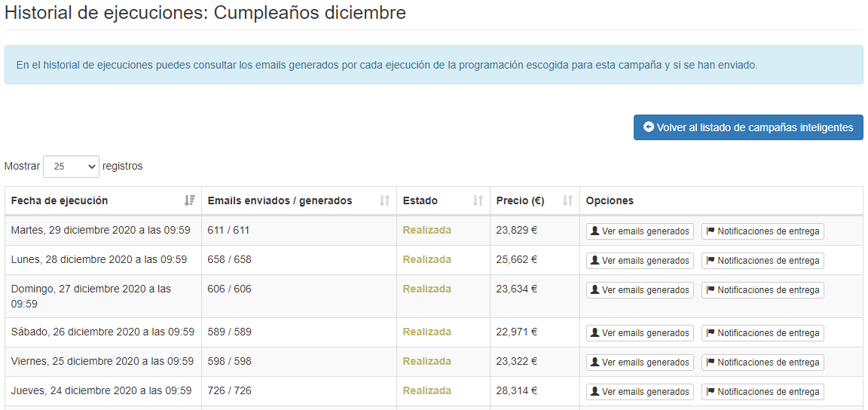The width and height of the screenshot is (868, 410).
Task: Sort table by Fecha de ejecución header
Action: [x=60, y=200]
